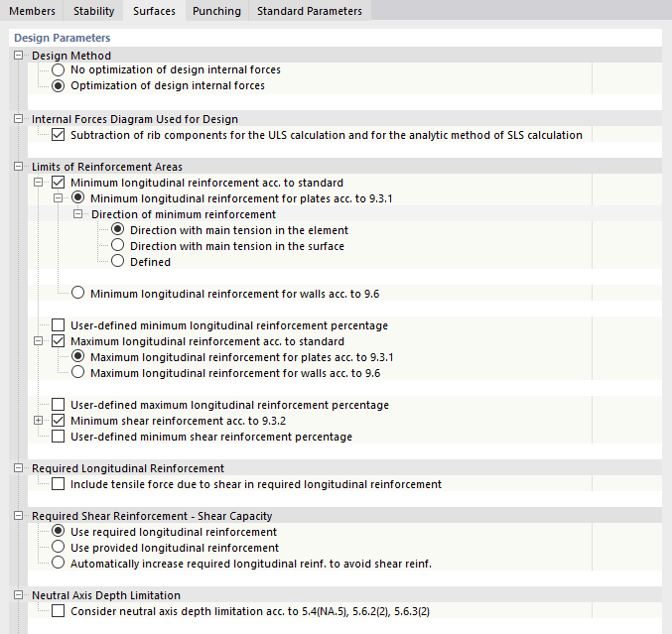This screenshot has width=672, height=634.
Task: Switch to the Punching tab
Action: [216, 11]
